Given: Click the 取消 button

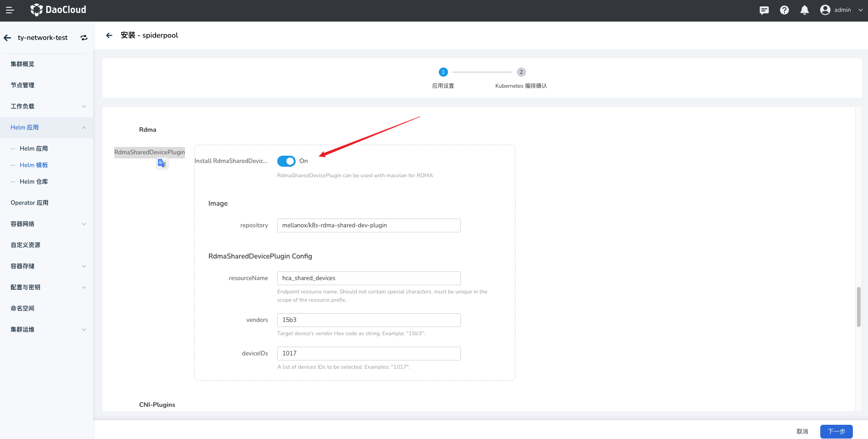Looking at the screenshot, I should click(x=802, y=432).
